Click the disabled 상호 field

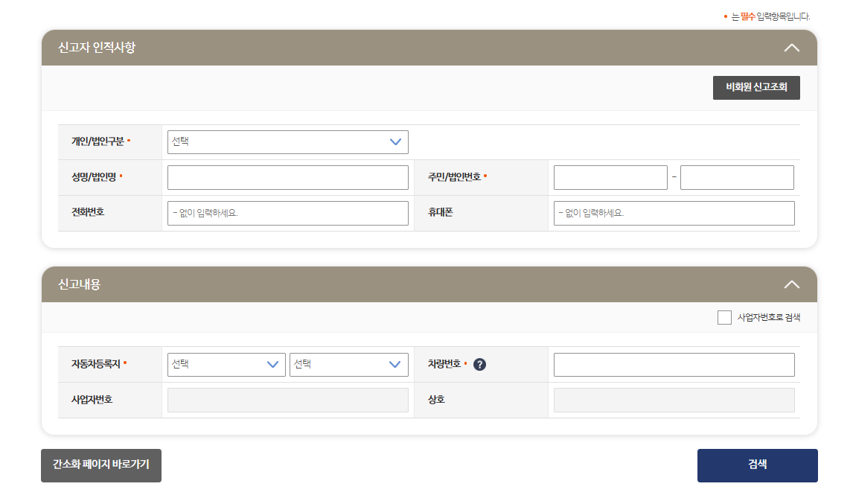point(674,400)
